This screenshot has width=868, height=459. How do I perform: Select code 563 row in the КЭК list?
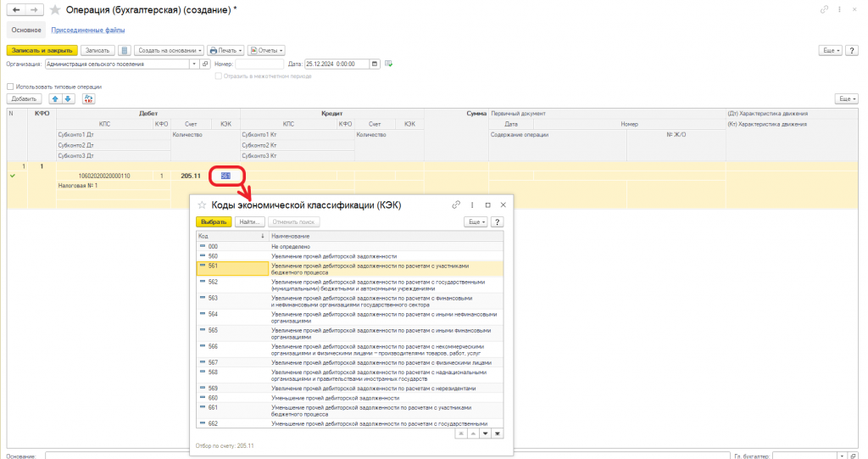350,301
